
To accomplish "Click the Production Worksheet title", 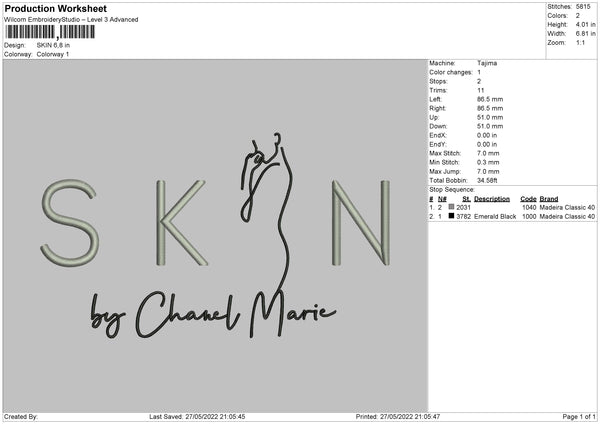I will tap(56, 8).
